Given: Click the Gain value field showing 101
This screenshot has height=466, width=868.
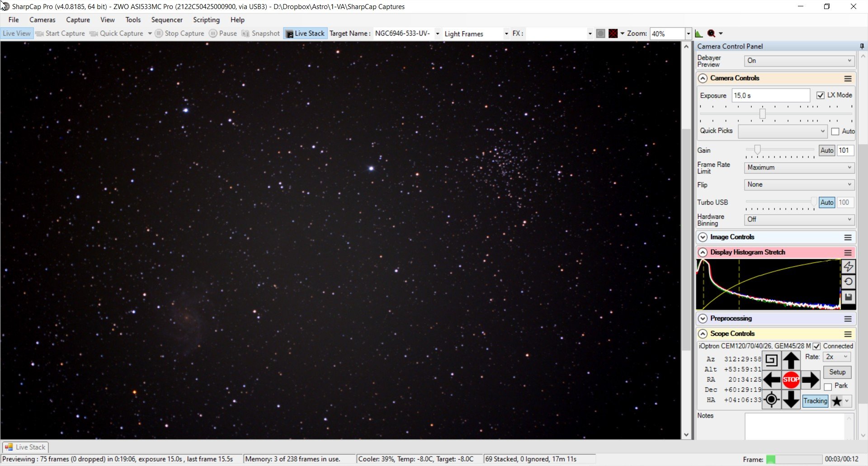Looking at the screenshot, I should pyautogui.click(x=845, y=151).
